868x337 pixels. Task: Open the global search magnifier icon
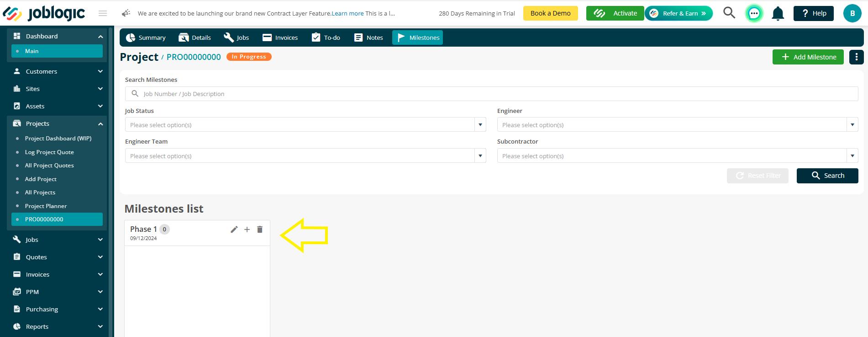point(729,13)
